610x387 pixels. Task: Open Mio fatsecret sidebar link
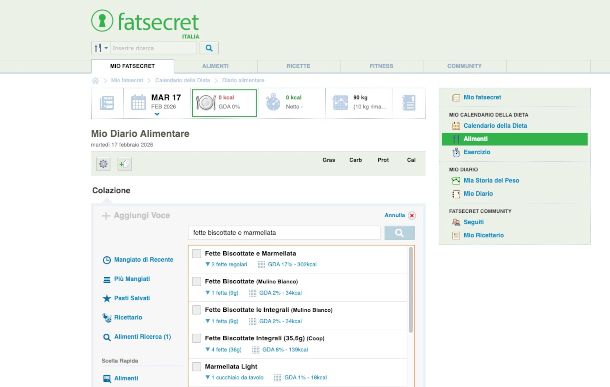pyautogui.click(x=482, y=98)
